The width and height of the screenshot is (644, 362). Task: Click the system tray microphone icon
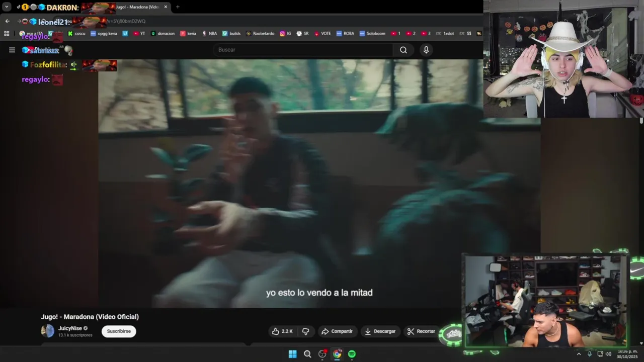590,354
